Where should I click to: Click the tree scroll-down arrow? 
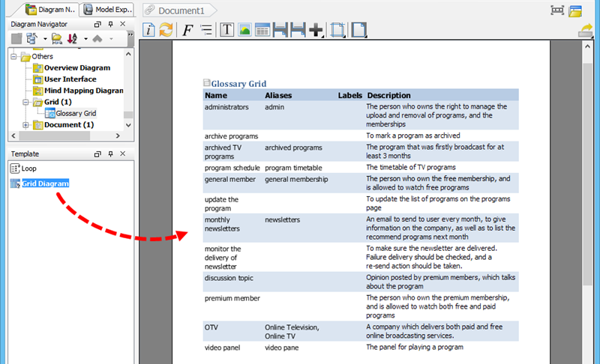click(x=128, y=125)
